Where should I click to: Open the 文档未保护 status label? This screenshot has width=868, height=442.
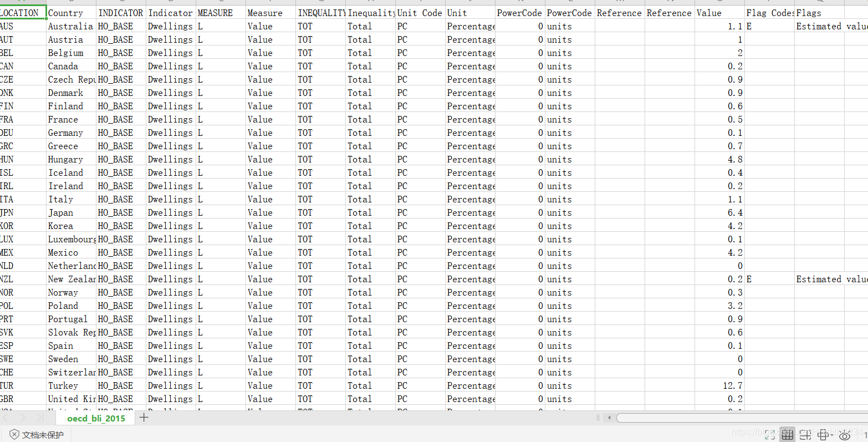[43, 435]
